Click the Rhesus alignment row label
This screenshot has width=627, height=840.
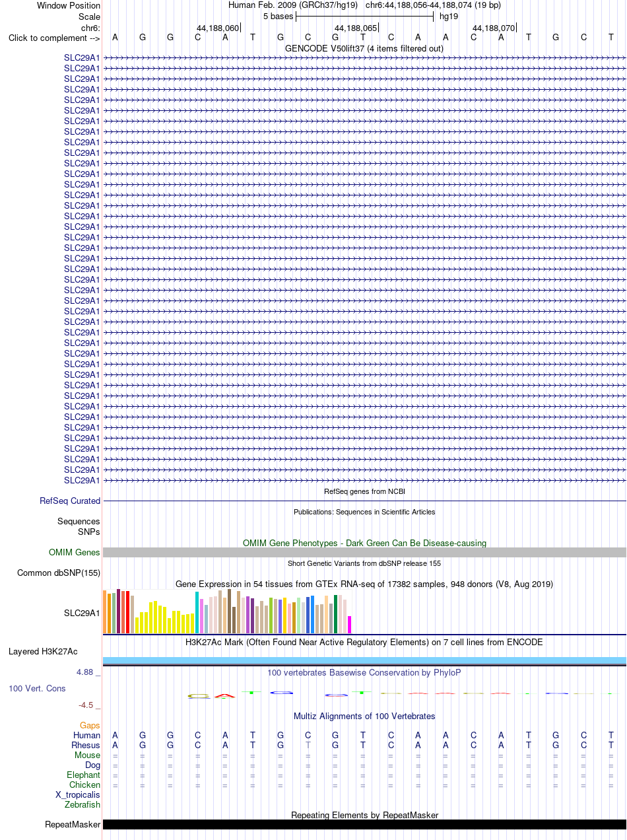click(x=86, y=745)
